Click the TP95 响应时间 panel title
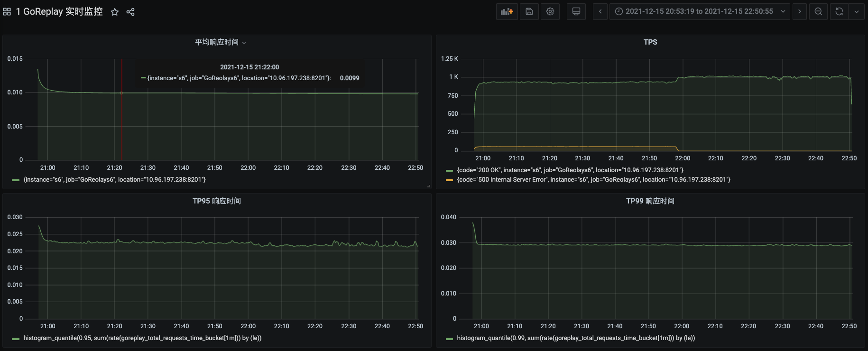This screenshot has width=868, height=351. pos(217,201)
